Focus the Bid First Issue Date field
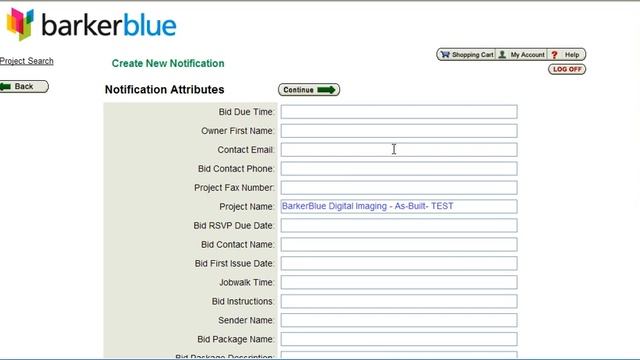Viewport: 640px width, 360px height. [399, 263]
